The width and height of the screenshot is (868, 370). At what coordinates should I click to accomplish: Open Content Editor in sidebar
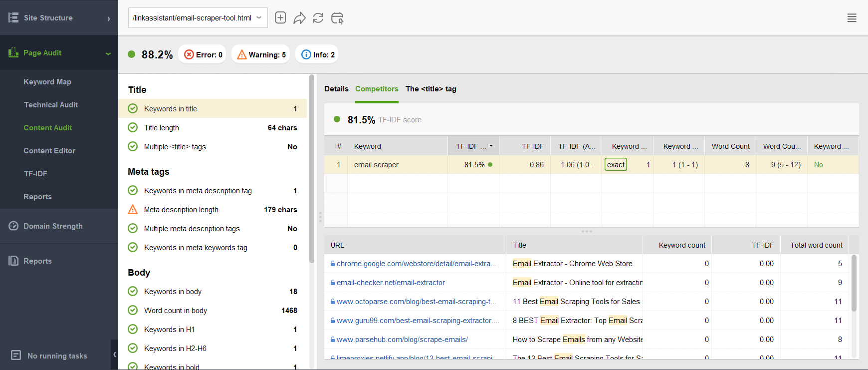click(49, 150)
